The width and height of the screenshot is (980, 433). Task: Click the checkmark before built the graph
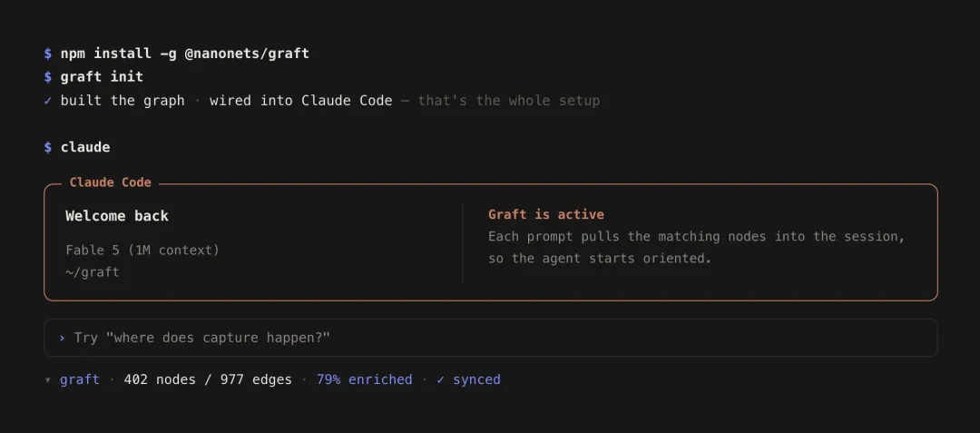(x=48, y=101)
